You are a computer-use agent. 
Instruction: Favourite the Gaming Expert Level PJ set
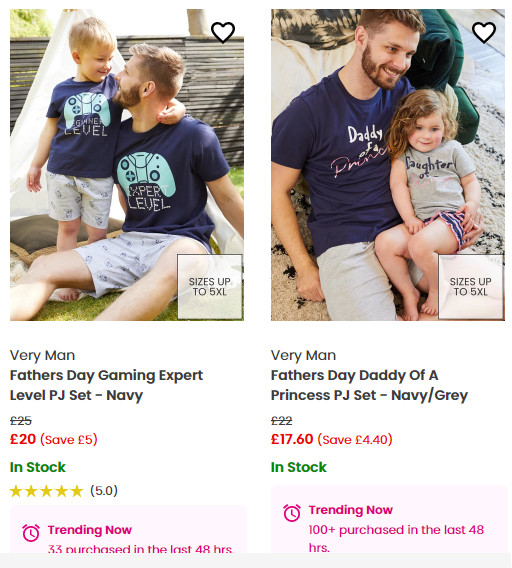(x=223, y=32)
